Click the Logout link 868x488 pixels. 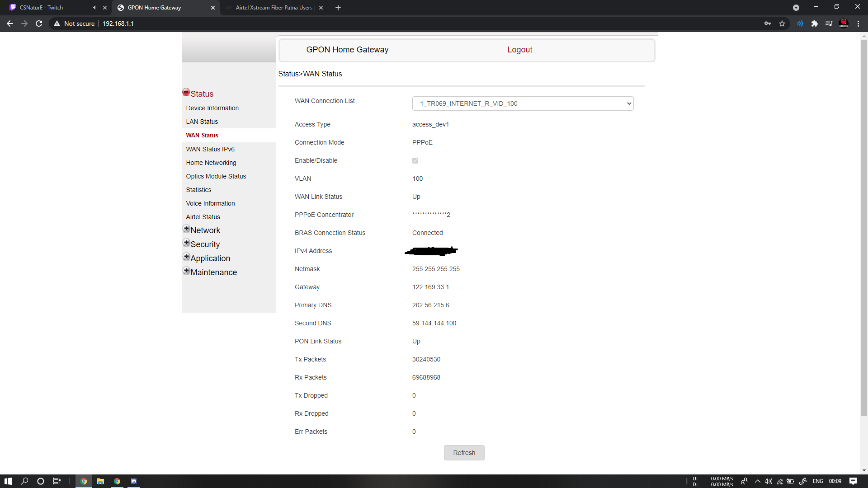point(519,50)
